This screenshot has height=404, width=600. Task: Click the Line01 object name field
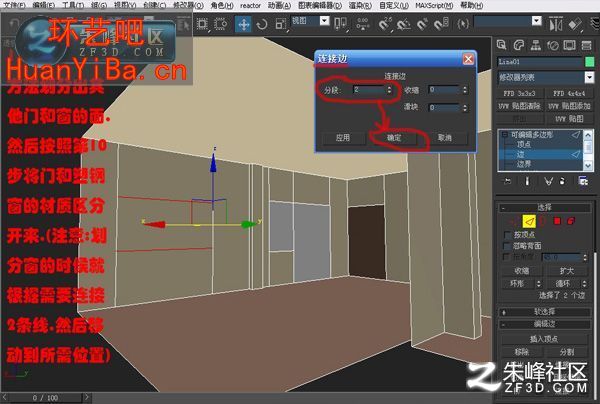pos(540,62)
